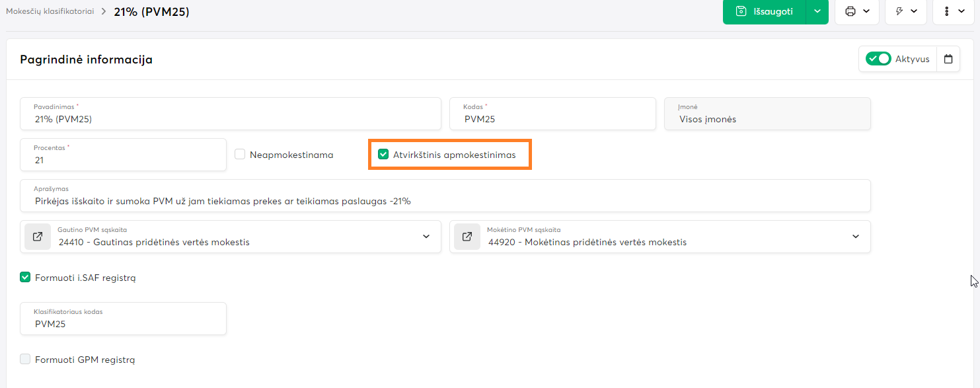Expand Mokėtino PVM sąskaita dropdown
980x388 pixels.
pyautogui.click(x=856, y=237)
